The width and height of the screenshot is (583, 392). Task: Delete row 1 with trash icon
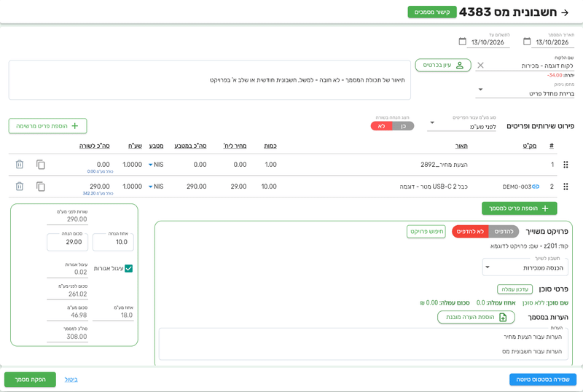coord(20,164)
